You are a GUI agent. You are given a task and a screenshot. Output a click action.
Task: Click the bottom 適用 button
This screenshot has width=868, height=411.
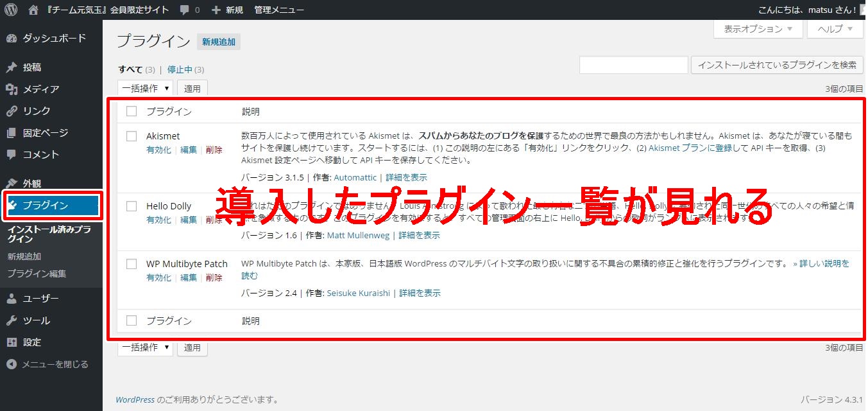point(192,347)
